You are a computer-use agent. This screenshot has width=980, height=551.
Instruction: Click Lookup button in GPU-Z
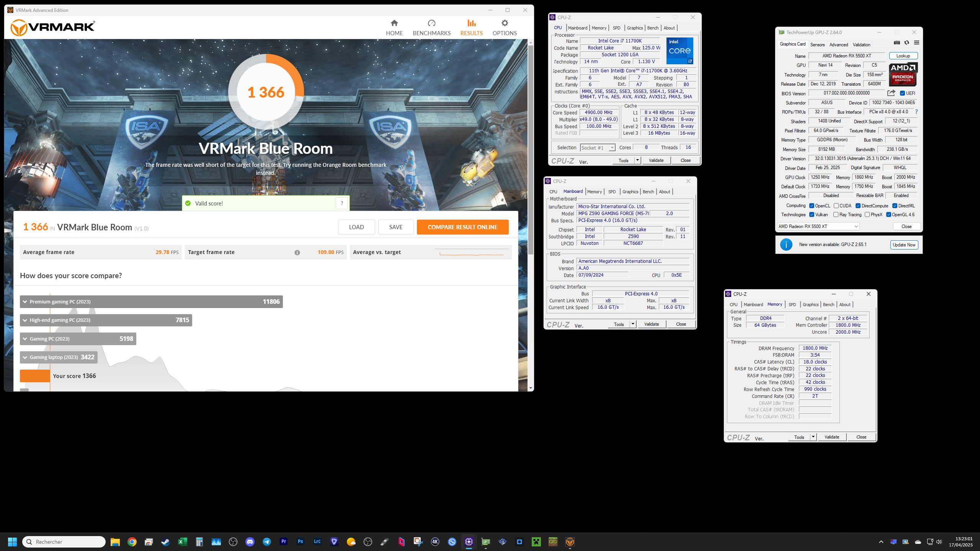[x=903, y=56]
